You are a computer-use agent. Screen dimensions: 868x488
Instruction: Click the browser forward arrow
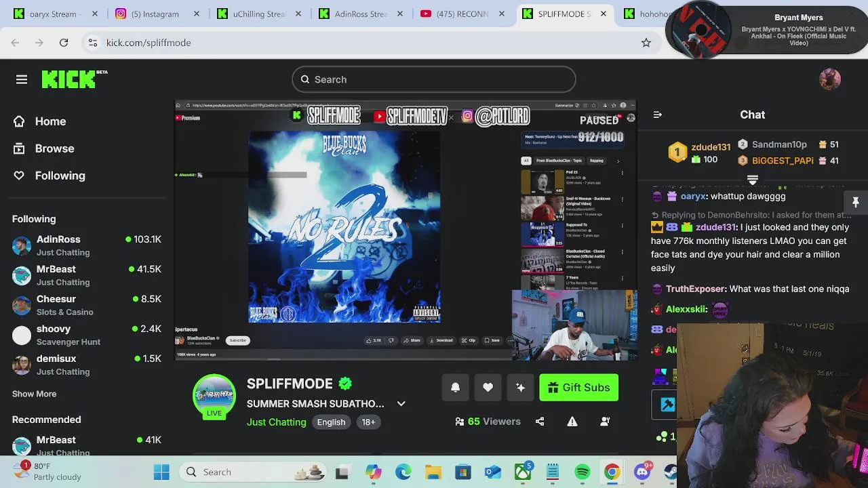coord(39,43)
